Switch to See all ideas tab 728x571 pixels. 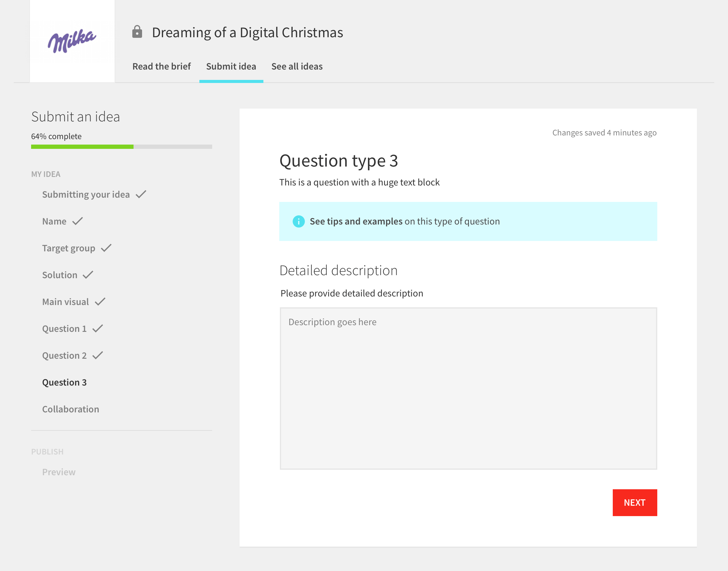pos(297,66)
